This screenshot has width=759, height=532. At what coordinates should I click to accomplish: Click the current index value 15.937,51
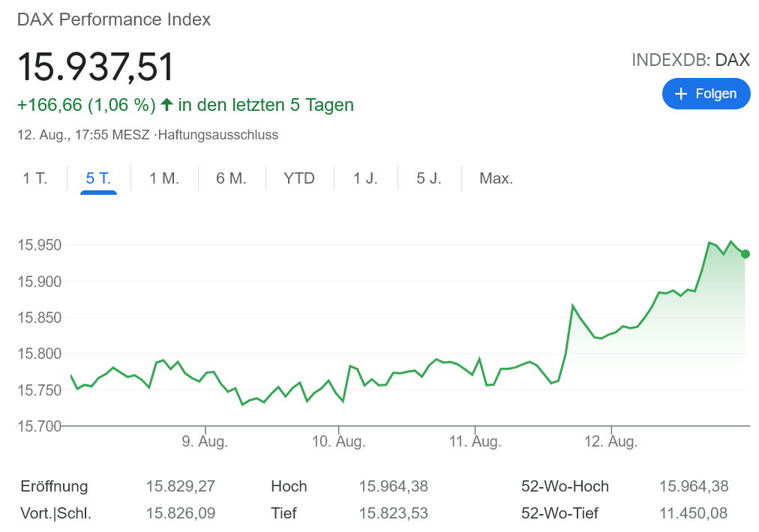point(96,67)
